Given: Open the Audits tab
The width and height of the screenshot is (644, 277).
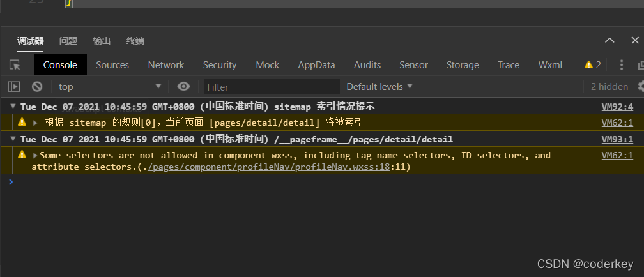Looking at the screenshot, I should [x=367, y=65].
